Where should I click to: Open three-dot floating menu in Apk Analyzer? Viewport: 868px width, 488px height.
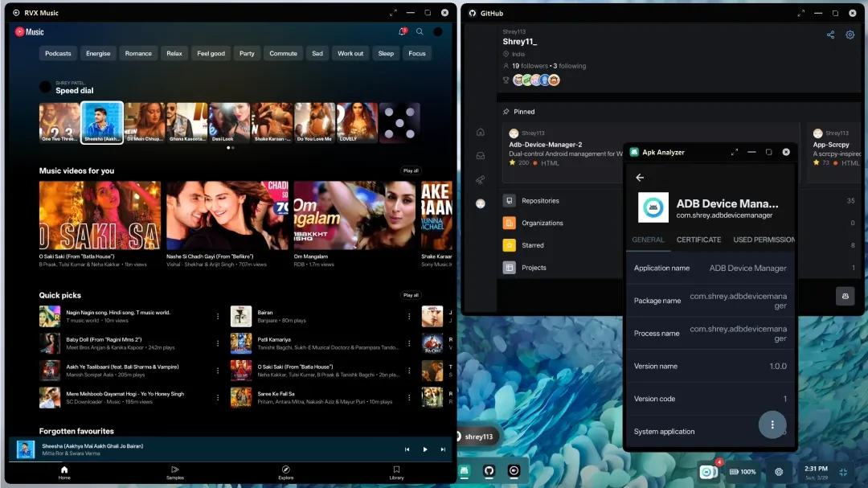click(x=772, y=424)
